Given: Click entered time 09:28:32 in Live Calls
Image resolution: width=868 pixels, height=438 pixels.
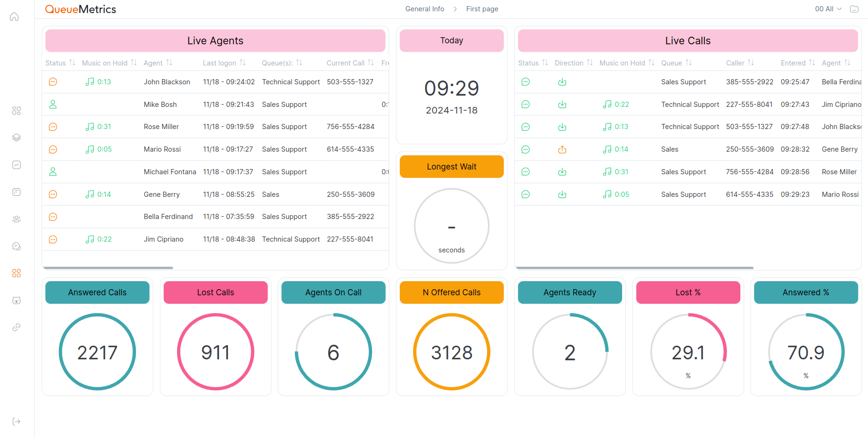Looking at the screenshot, I should tap(795, 149).
